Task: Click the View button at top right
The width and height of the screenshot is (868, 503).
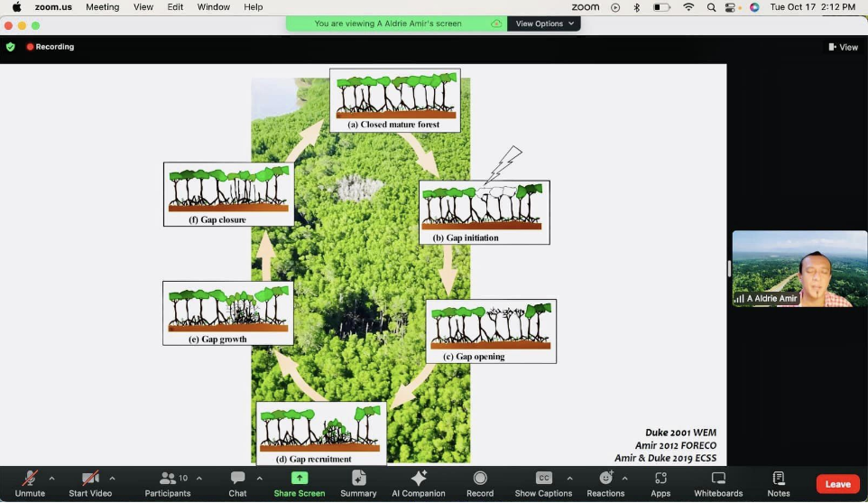Action: (x=843, y=47)
